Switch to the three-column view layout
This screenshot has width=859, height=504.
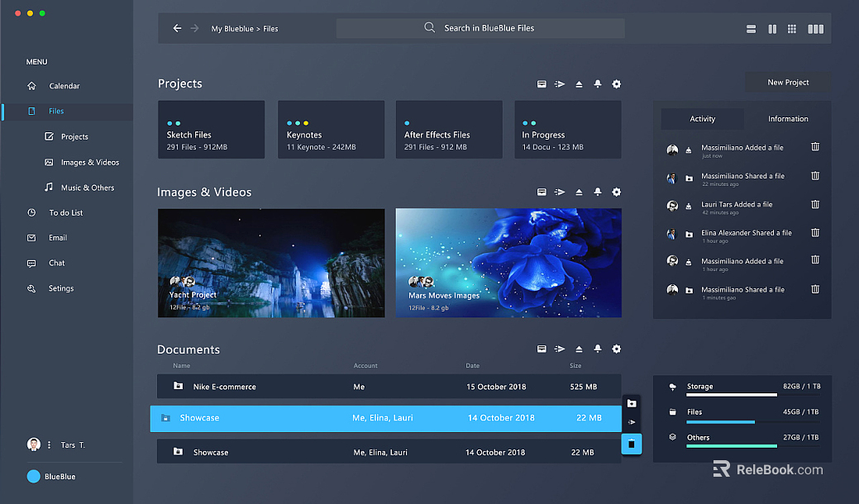click(815, 29)
